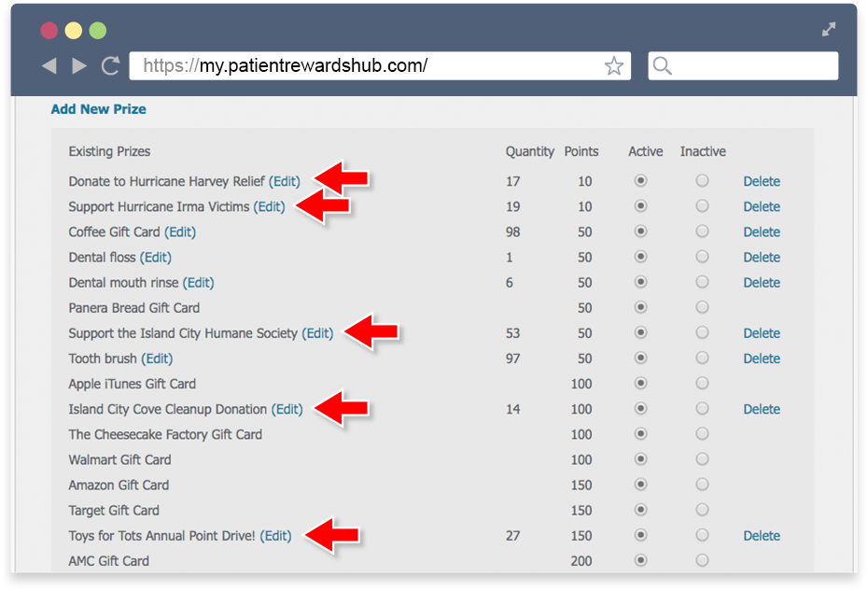Delete the Coffee Gift Card prize
The width and height of the screenshot is (868, 591).
click(x=762, y=232)
